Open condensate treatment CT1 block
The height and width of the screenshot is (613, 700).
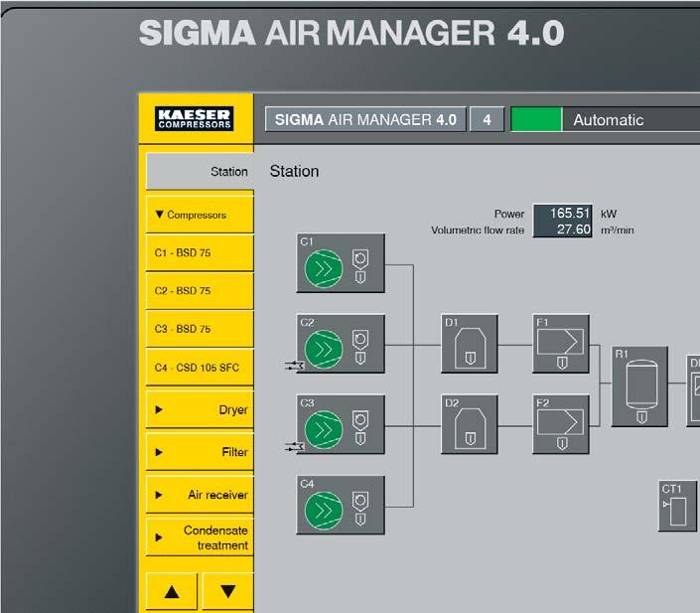tap(678, 506)
